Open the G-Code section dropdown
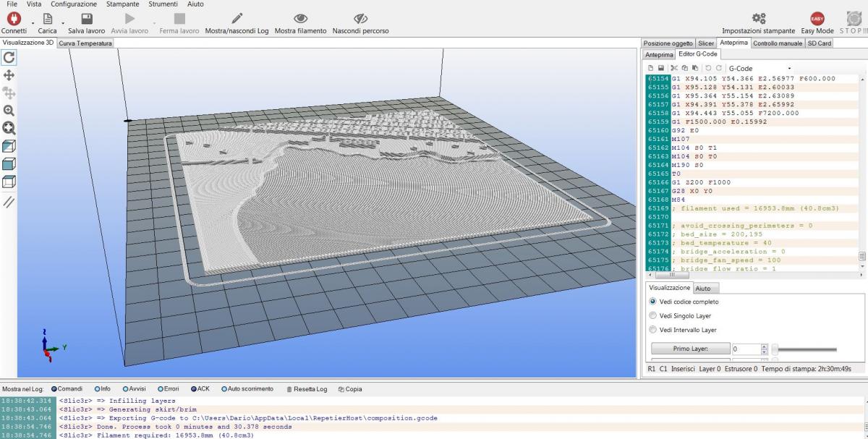 tap(759, 68)
